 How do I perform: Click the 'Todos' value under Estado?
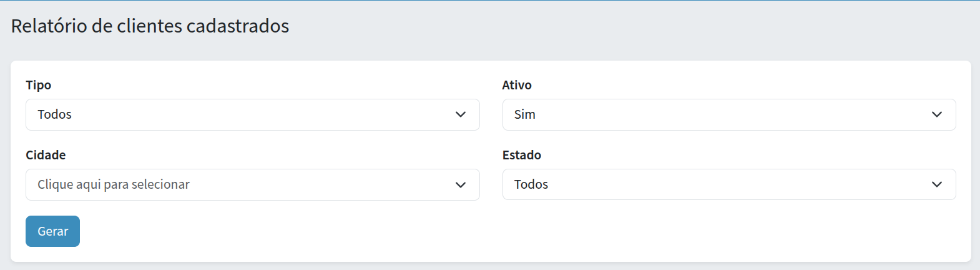531,184
